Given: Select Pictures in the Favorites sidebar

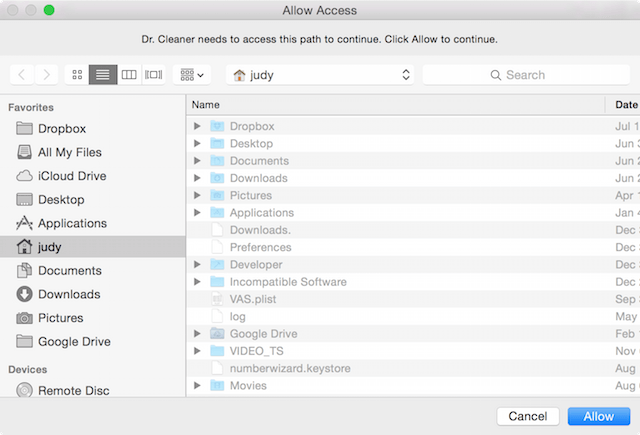Looking at the screenshot, I should click(93, 318).
